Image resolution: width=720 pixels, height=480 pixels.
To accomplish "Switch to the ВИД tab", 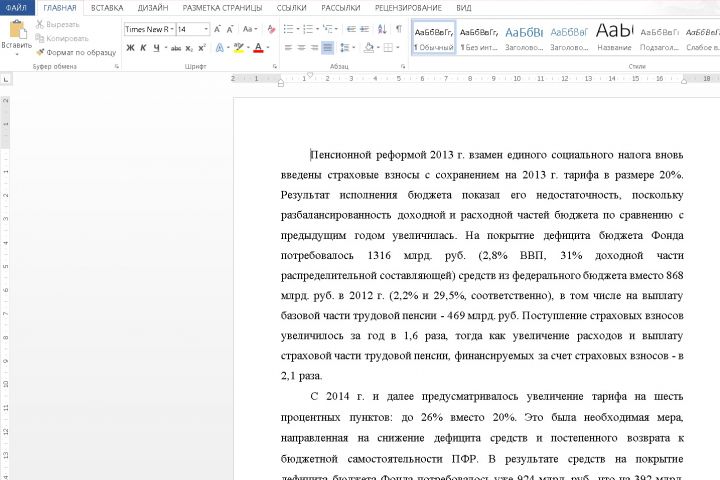I will click(464, 8).
